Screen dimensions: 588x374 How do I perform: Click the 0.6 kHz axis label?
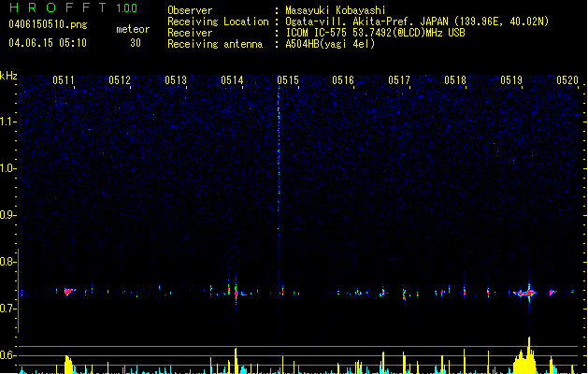pos(7,355)
